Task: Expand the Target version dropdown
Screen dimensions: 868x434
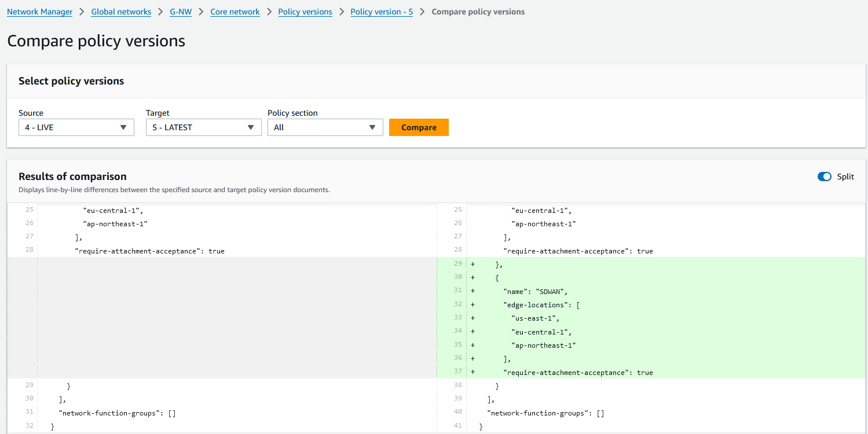Action: point(203,127)
